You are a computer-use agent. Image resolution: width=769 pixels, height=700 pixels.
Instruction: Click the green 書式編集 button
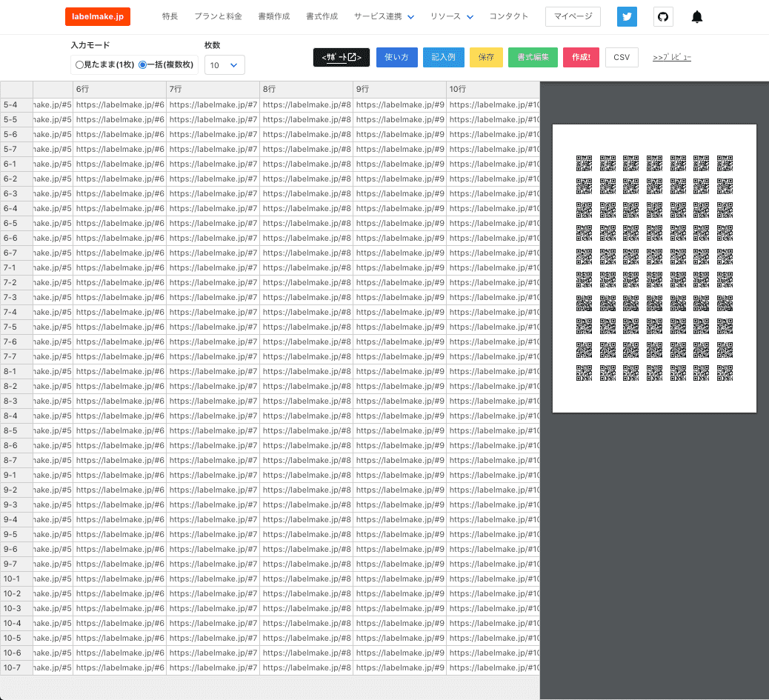click(533, 58)
